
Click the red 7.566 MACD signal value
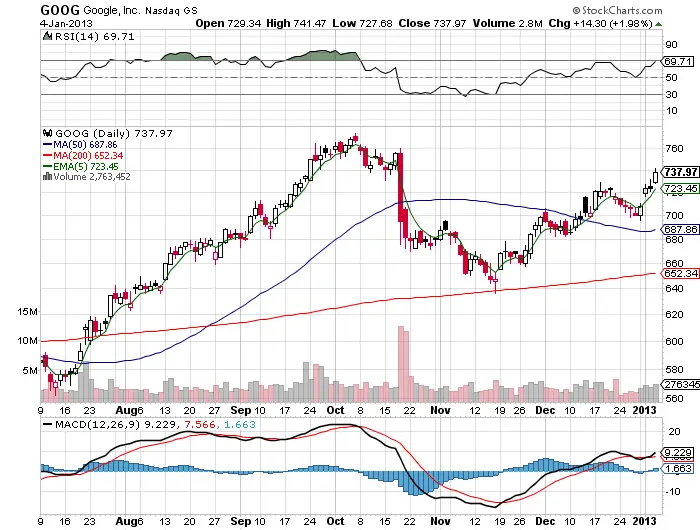click(x=199, y=424)
